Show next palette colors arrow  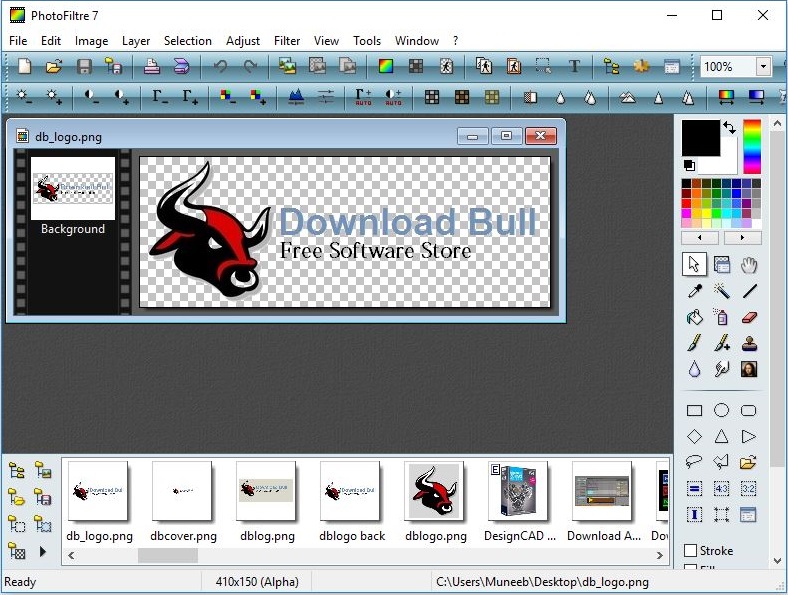point(742,237)
